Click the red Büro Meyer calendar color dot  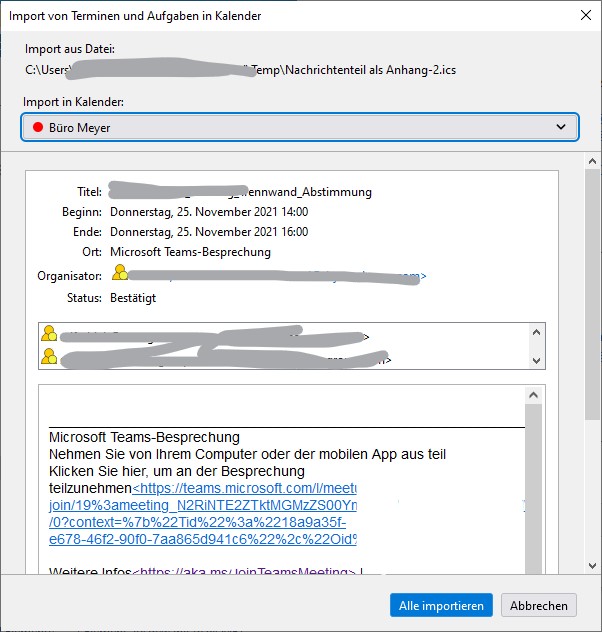click(x=37, y=128)
